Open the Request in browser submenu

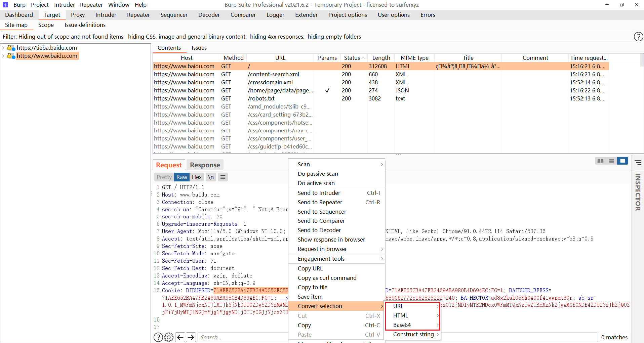pos(336,249)
